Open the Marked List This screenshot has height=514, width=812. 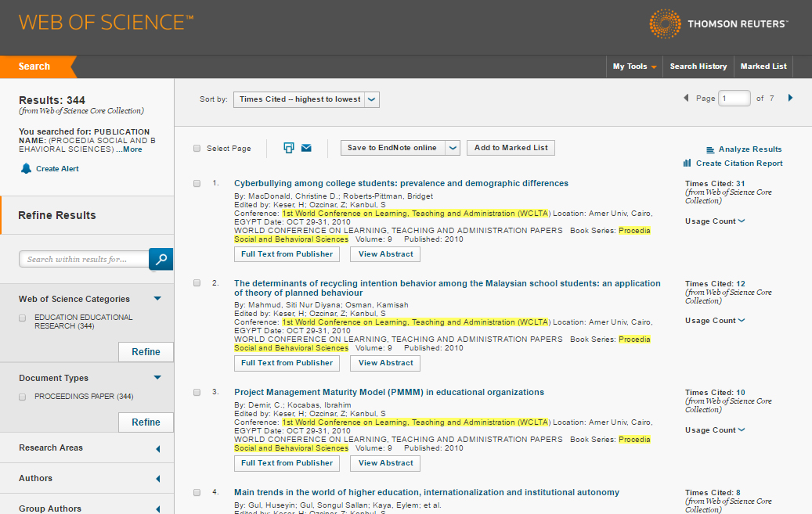click(763, 66)
